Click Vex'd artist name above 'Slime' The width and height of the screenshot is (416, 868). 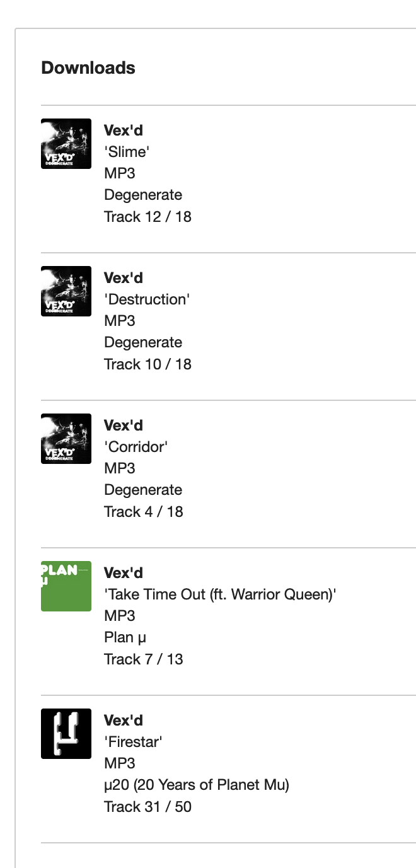(x=124, y=130)
